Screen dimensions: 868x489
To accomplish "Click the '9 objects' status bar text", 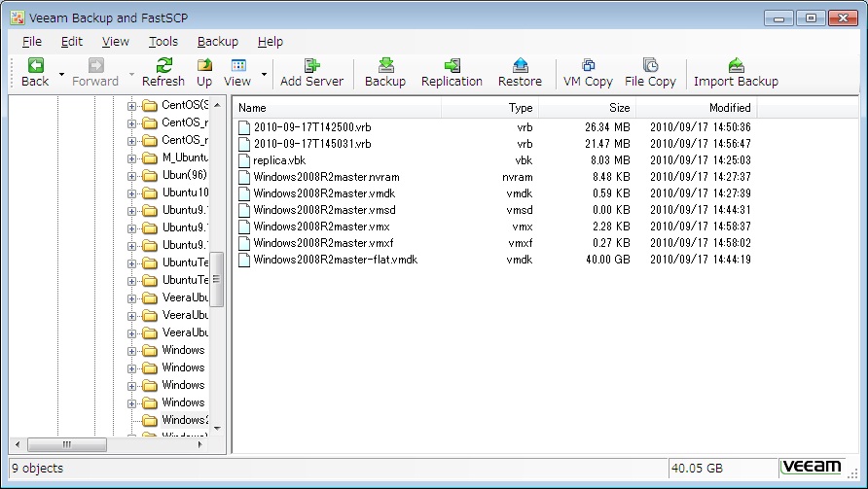I will tap(38, 468).
